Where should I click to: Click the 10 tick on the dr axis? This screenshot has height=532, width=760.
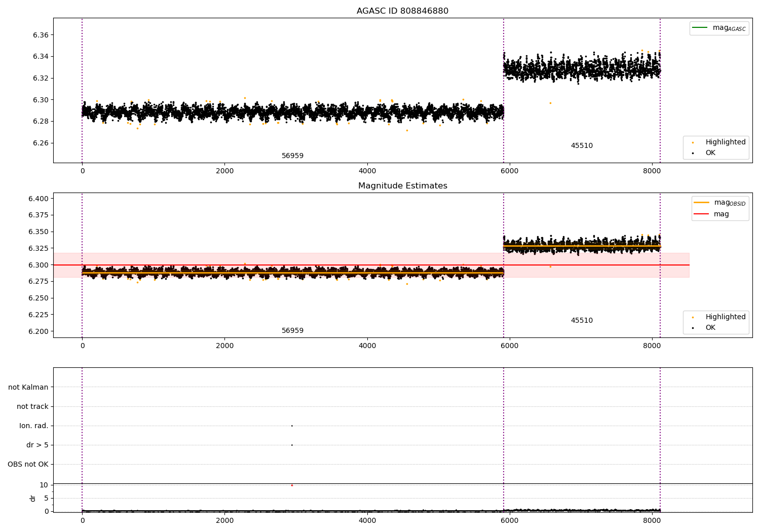pos(44,485)
